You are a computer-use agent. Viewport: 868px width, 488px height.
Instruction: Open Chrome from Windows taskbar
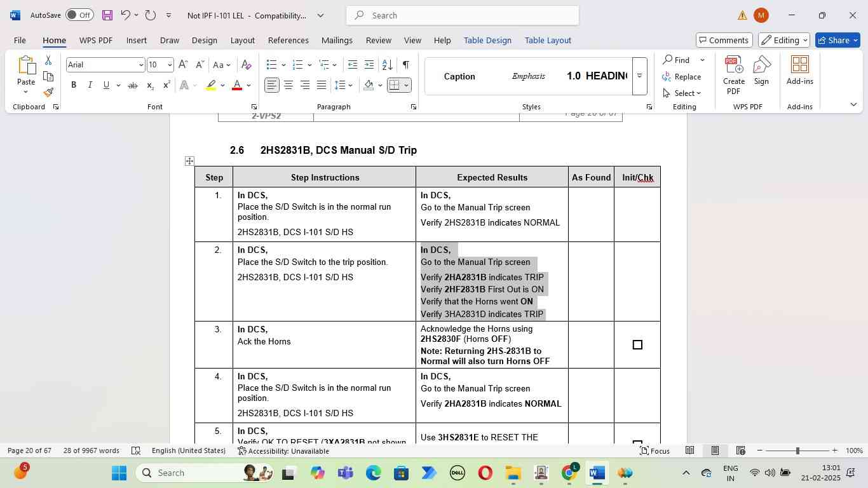click(569, 473)
